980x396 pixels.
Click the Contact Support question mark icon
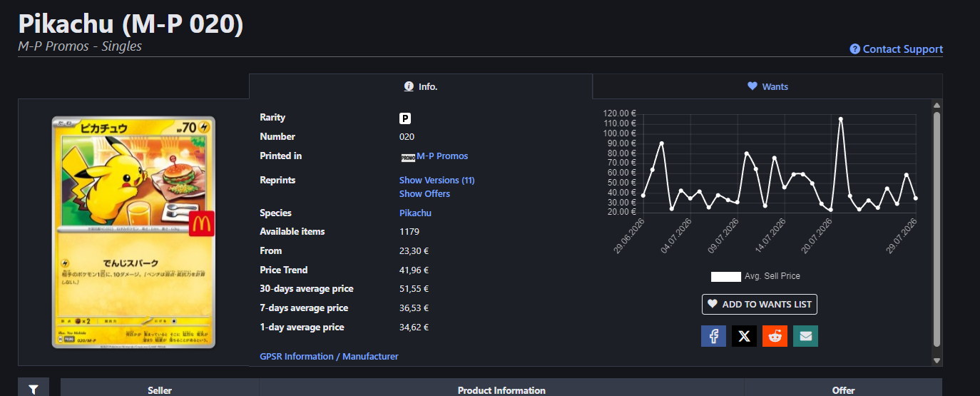[855, 49]
